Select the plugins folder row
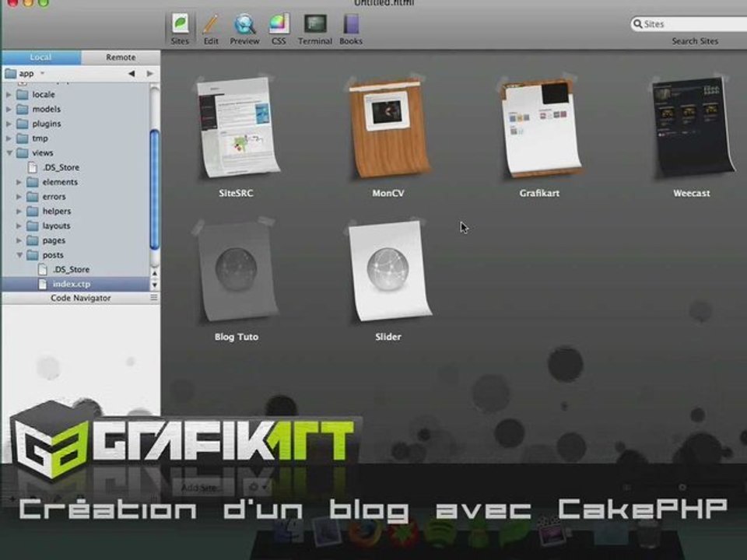 click(75, 124)
